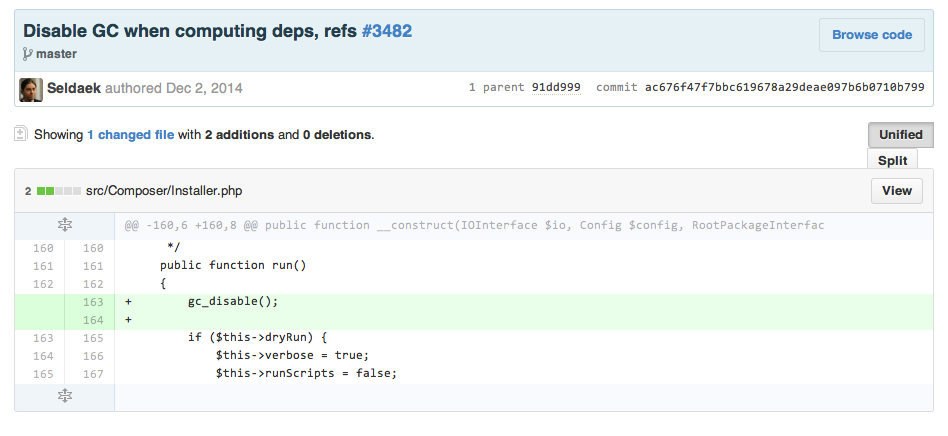Open parent commit 91dd999

(558, 88)
